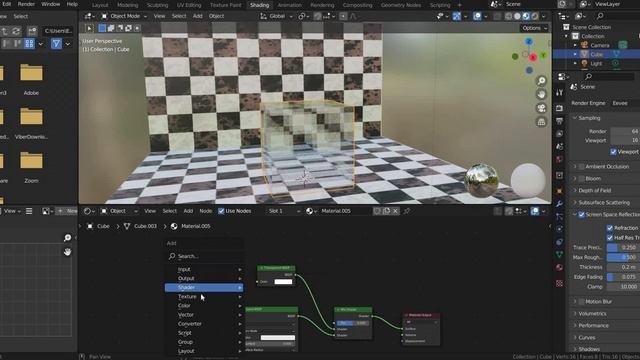Screen dimensions: 640x360
Task: Enable the Ambient Occlusion checkbox
Action: (x=581, y=167)
